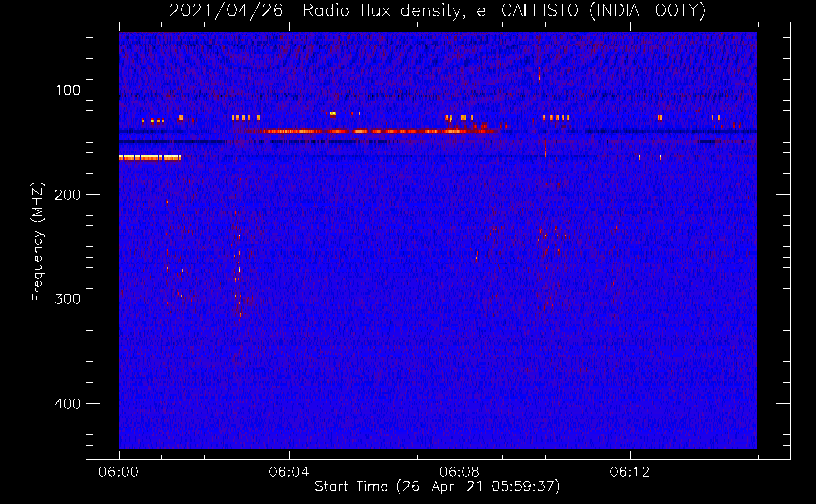816x504 pixels.
Task: Click the 06:08 time tick label
Action: click(x=459, y=472)
